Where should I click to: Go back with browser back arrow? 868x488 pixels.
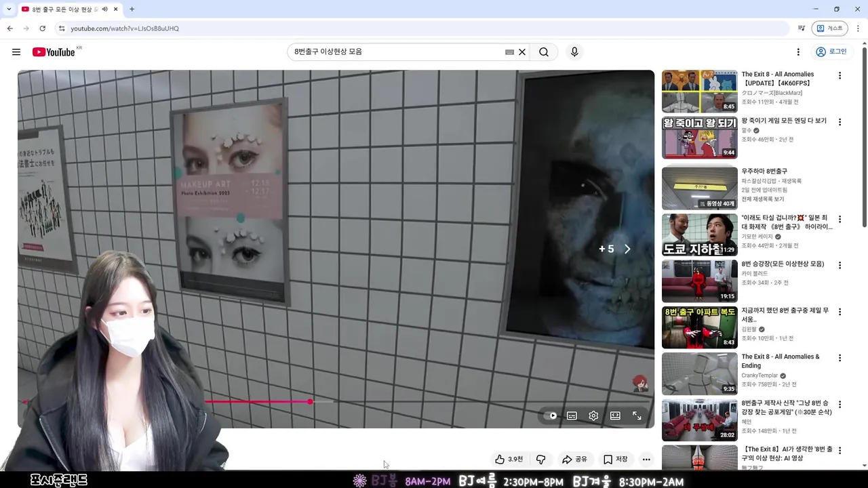click(x=9, y=28)
